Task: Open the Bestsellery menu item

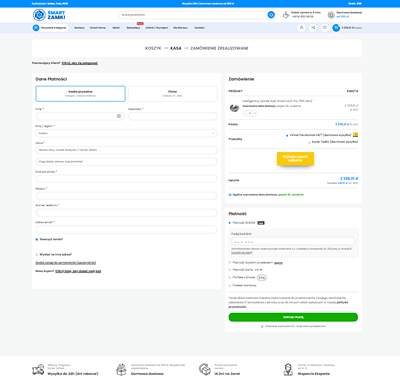Action: 133,28
